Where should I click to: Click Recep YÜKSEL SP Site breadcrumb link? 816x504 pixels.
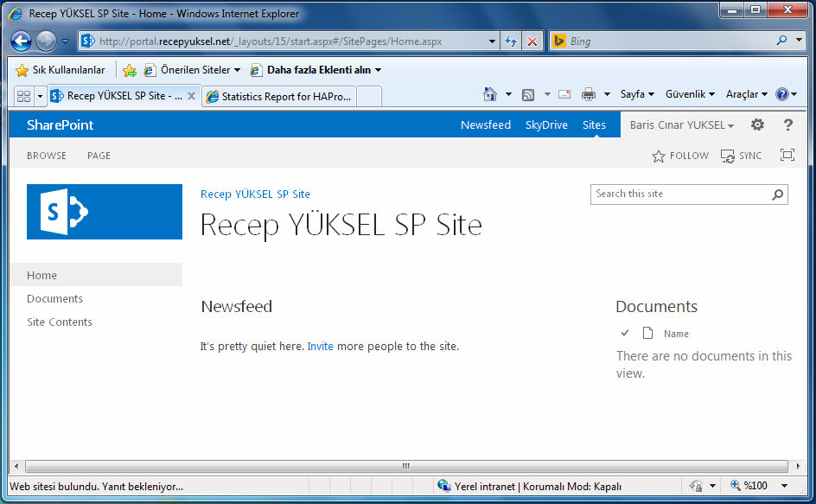255,195
